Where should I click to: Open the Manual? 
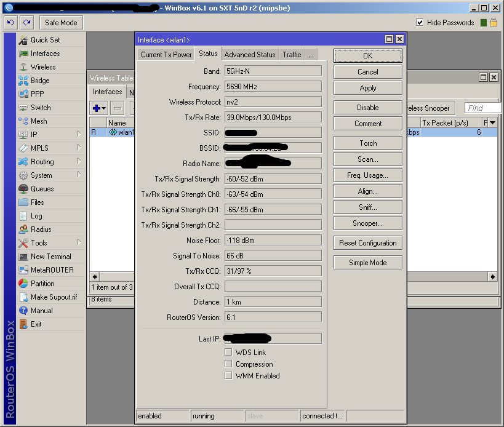coord(41,310)
